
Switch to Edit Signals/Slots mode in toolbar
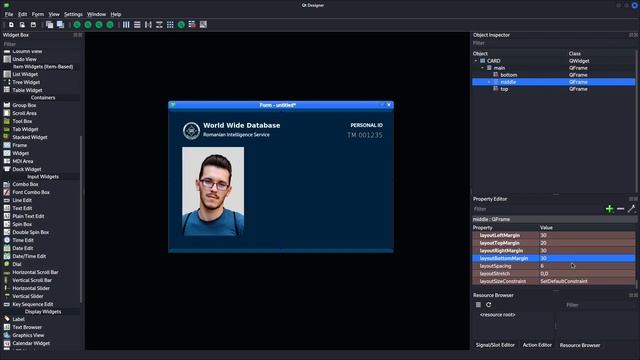[88, 25]
